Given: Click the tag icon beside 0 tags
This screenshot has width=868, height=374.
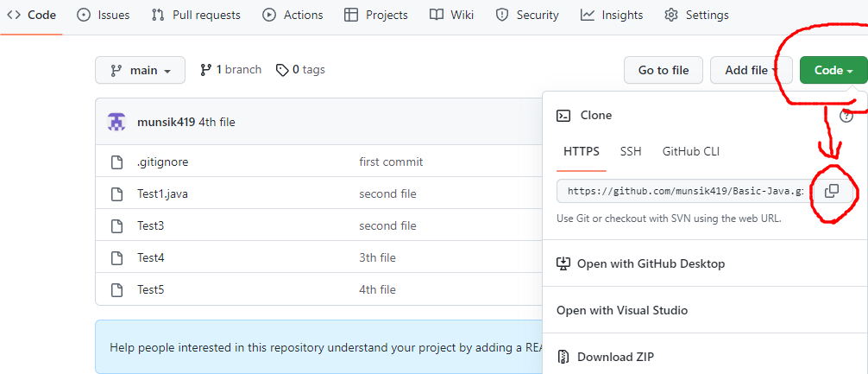Looking at the screenshot, I should tap(282, 70).
